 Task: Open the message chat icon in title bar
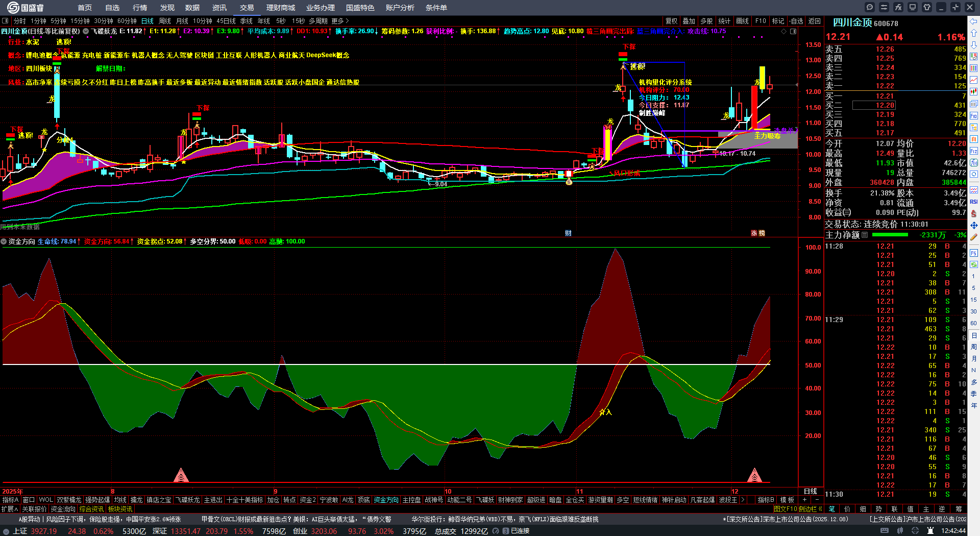click(870, 7)
